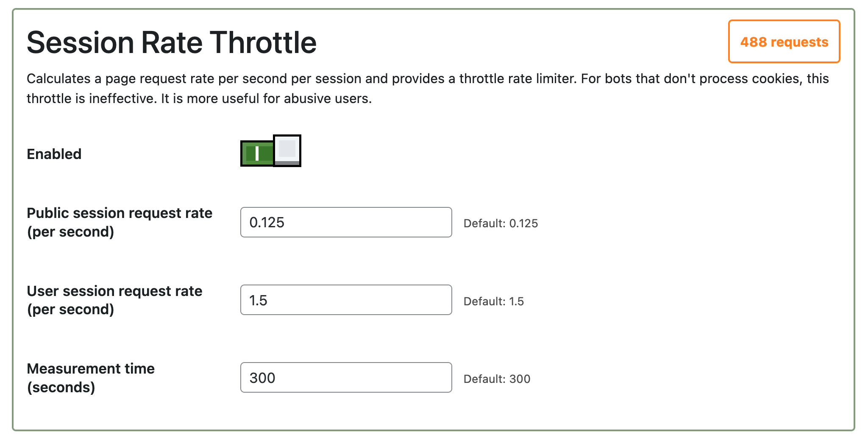Click the Enabled label
868x441 pixels.
[54, 154]
